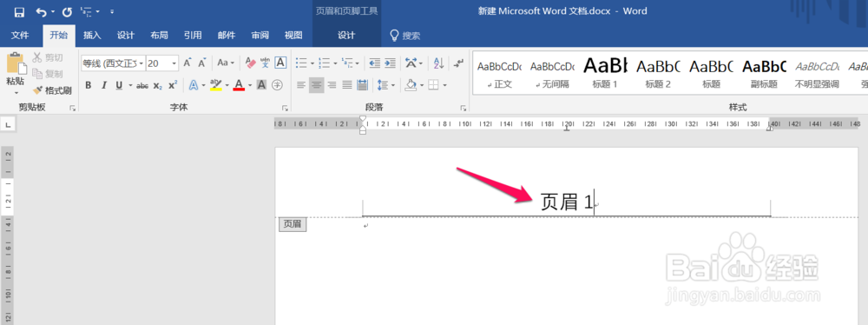Click the paragraph shading paint bucket
The width and height of the screenshot is (868, 325).
click(411, 85)
